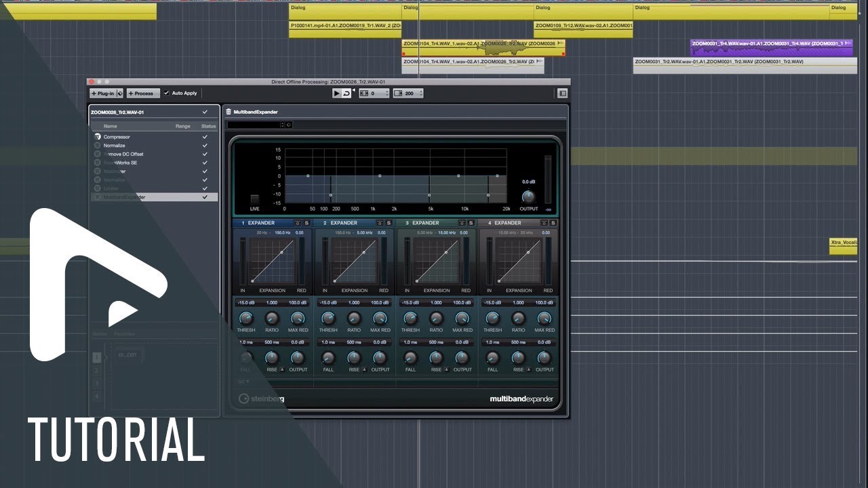Screen dimensions: 868x488
Task: Select the ZOOM0109_Tr12.WAV yellow clip
Action: click(583, 29)
